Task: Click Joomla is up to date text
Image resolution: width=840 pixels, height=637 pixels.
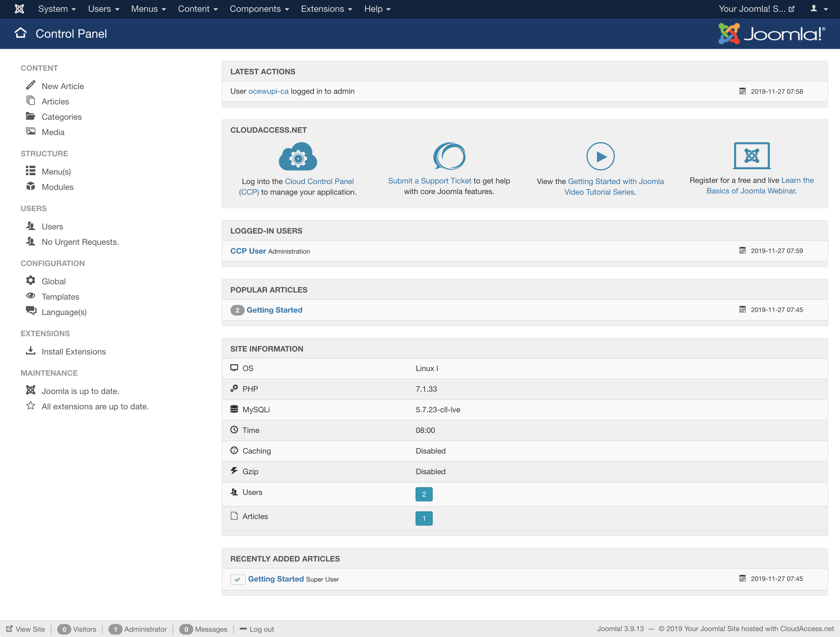Action: click(80, 391)
